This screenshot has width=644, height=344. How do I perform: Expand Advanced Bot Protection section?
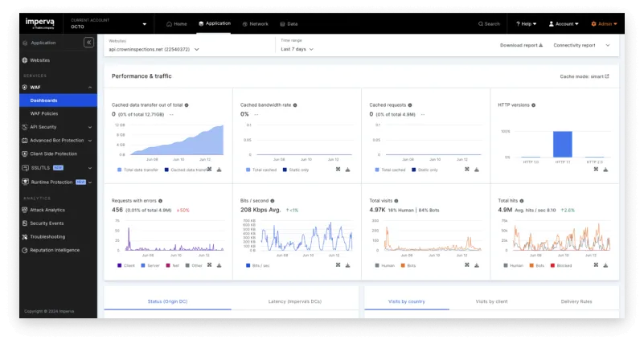[90, 141]
